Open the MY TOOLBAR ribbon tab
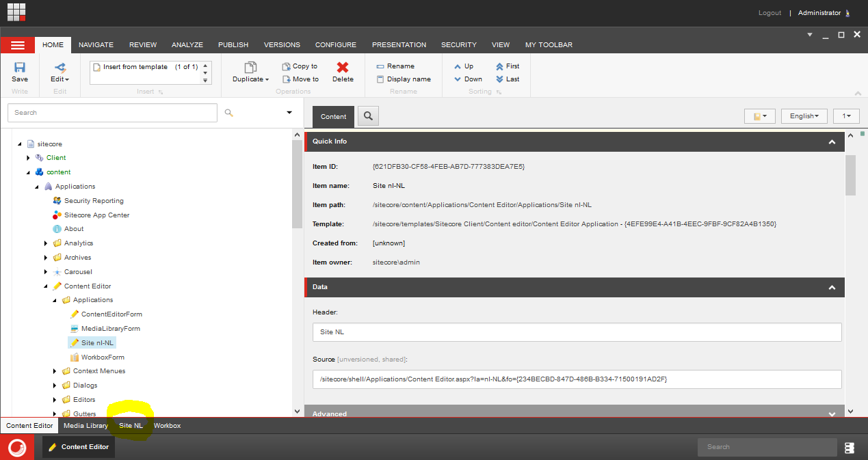868x460 pixels. click(549, 45)
